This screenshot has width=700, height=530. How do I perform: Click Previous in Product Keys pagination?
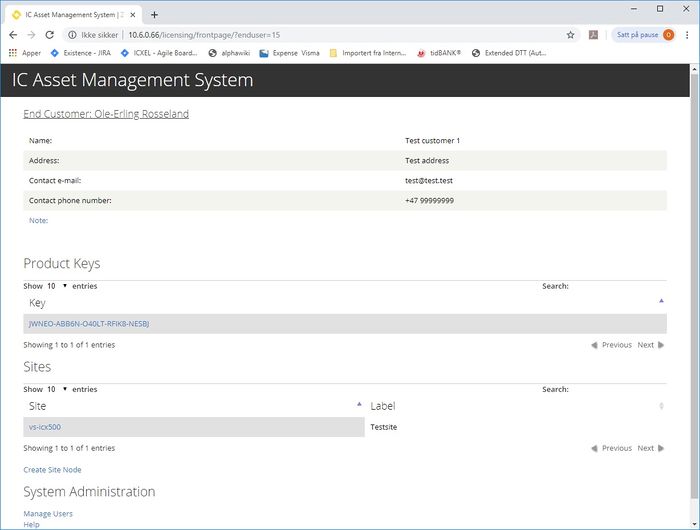[x=612, y=345]
